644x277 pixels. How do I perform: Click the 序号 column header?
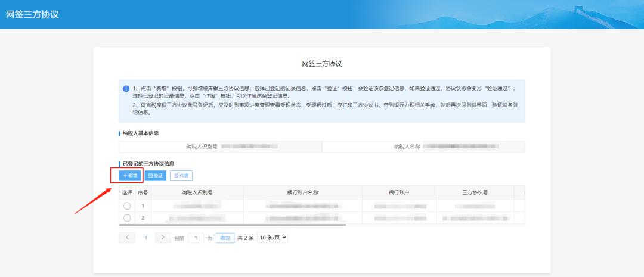pyautogui.click(x=143, y=192)
